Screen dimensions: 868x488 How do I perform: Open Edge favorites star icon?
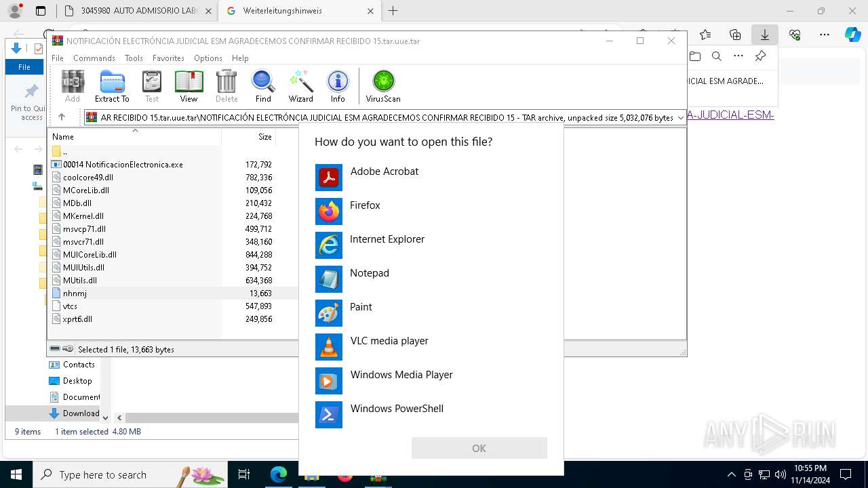705,35
